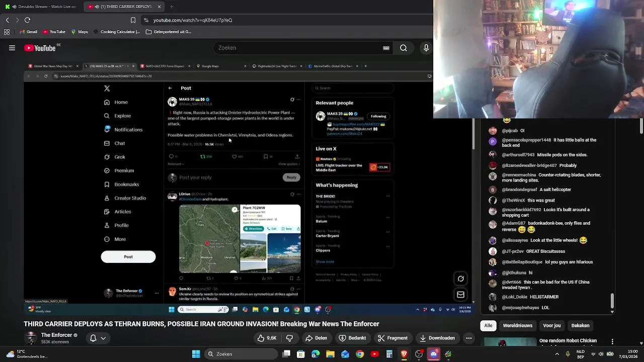Open The Enforcer channel name link
This screenshot has height=362, width=644.
coord(56,335)
